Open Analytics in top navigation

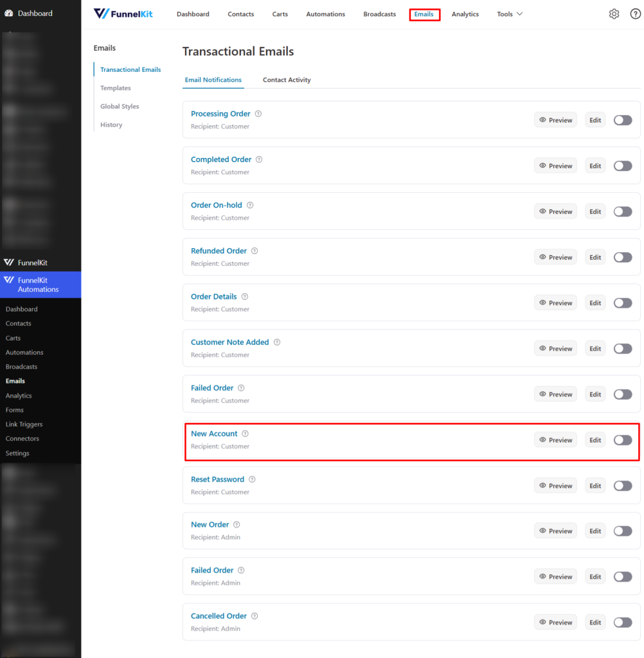pyautogui.click(x=465, y=14)
